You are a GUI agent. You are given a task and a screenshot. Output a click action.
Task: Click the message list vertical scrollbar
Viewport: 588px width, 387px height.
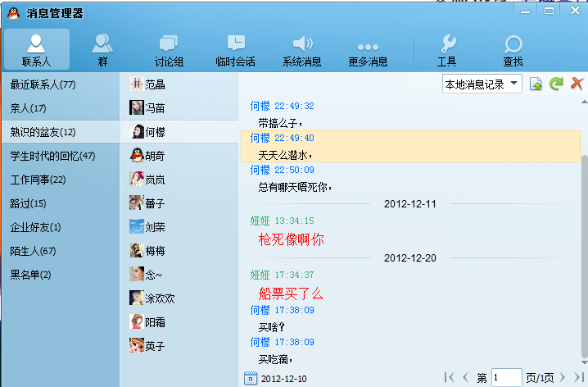point(584,255)
